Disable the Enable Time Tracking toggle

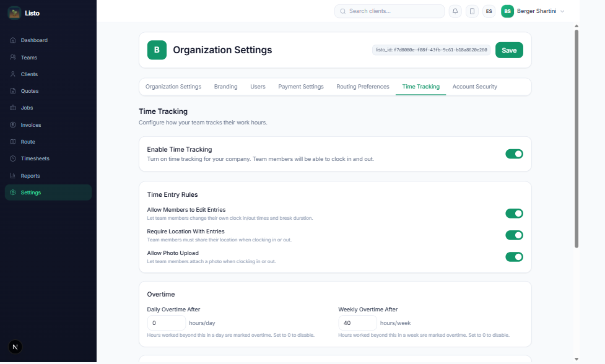(x=515, y=154)
